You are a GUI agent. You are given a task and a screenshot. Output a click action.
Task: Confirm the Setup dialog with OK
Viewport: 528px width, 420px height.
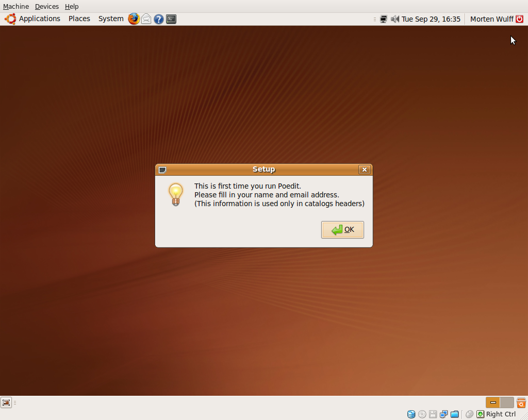(x=342, y=230)
